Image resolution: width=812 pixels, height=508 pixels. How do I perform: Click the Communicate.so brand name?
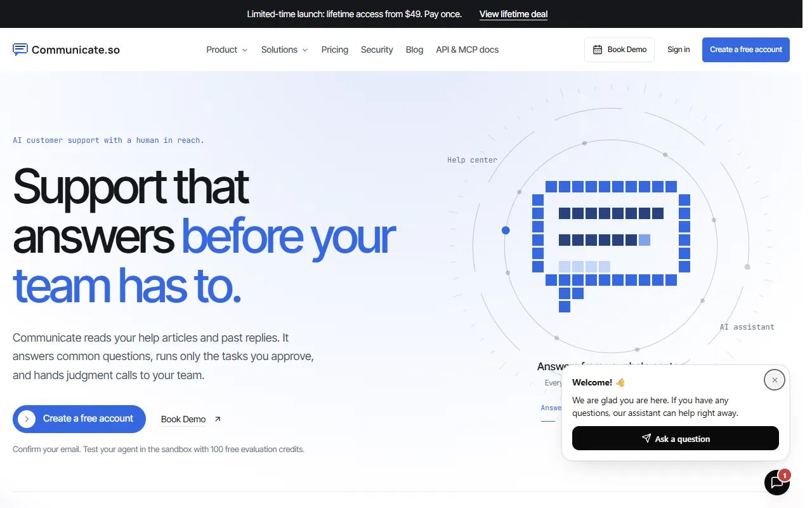click(76, 50)
